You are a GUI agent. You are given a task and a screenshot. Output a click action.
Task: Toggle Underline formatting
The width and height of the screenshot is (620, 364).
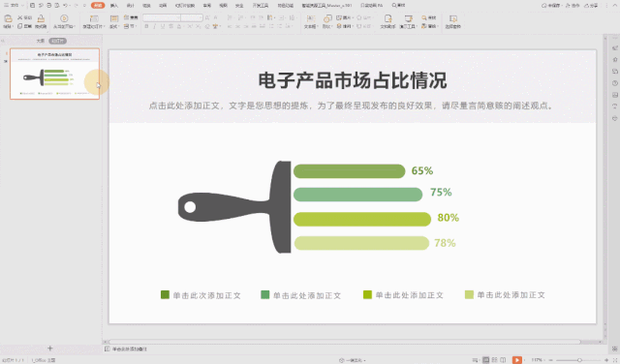163,26
